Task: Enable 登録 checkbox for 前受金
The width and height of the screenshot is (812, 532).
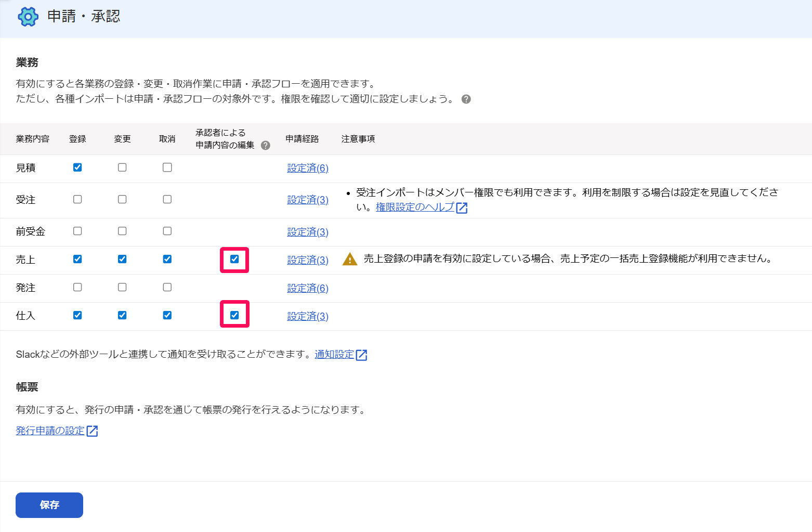Action: pos(77,231)
